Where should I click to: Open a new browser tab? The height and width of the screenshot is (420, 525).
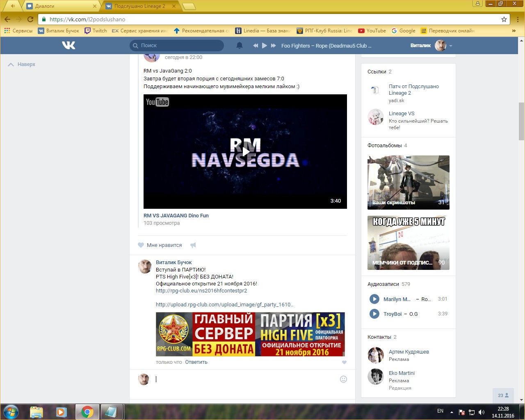click(x=189, y=6)
